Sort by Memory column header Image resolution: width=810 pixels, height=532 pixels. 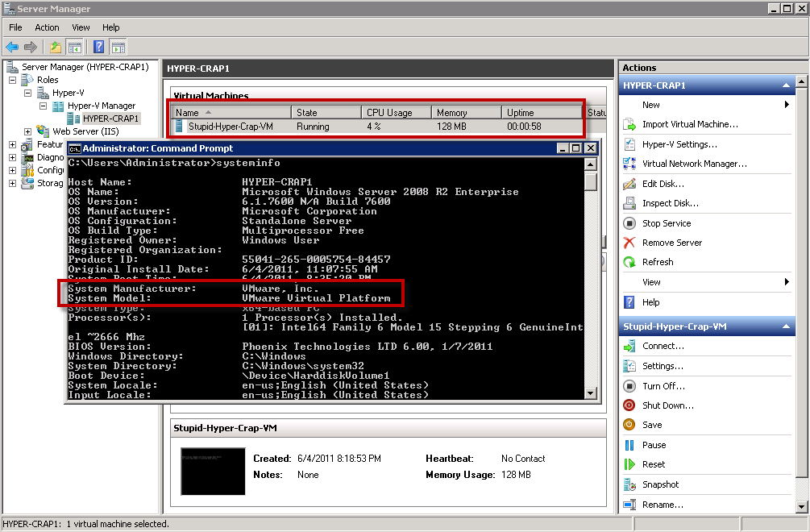coord(467,113)
